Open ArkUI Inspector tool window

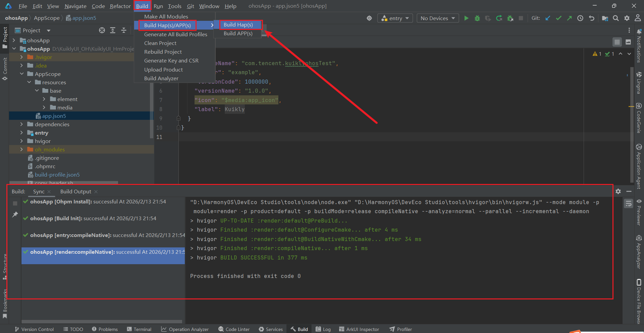click(x=359, y=329)
